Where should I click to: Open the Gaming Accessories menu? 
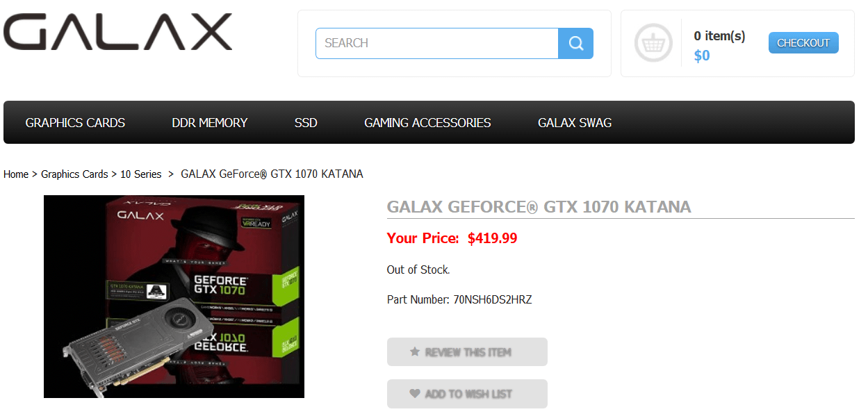coord(427,123)
